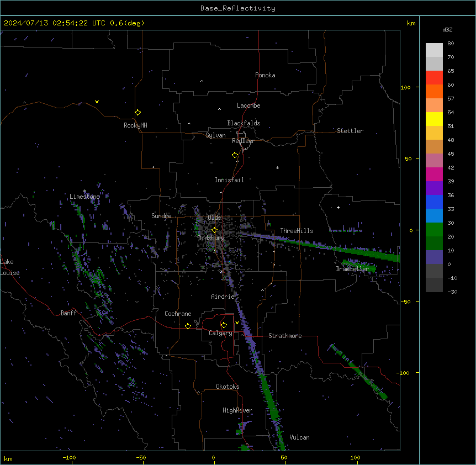Pick the magenta 42-39 dBZ legend swatch

[434, 175]
